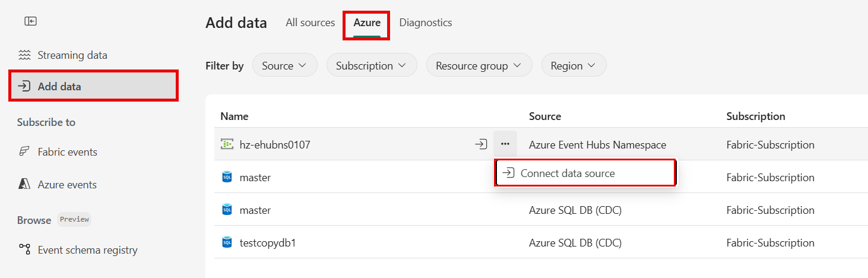
Task: Switch to the Diagnostics tab
Action: coord(425,23)
